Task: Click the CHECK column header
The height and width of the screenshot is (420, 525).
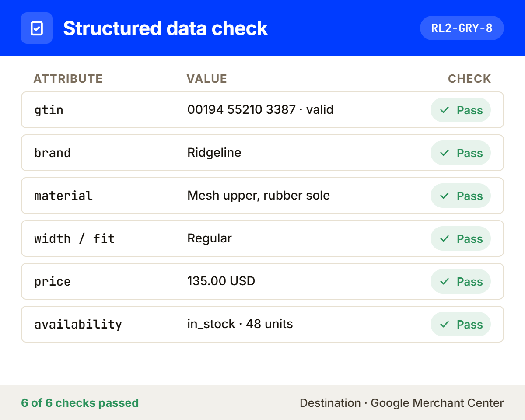Action: pos(469,79)
